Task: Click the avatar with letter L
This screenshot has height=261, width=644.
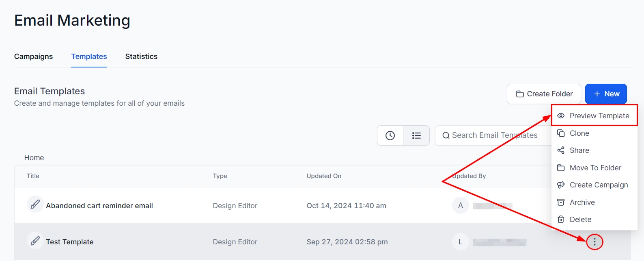Action: click(460, 242)
